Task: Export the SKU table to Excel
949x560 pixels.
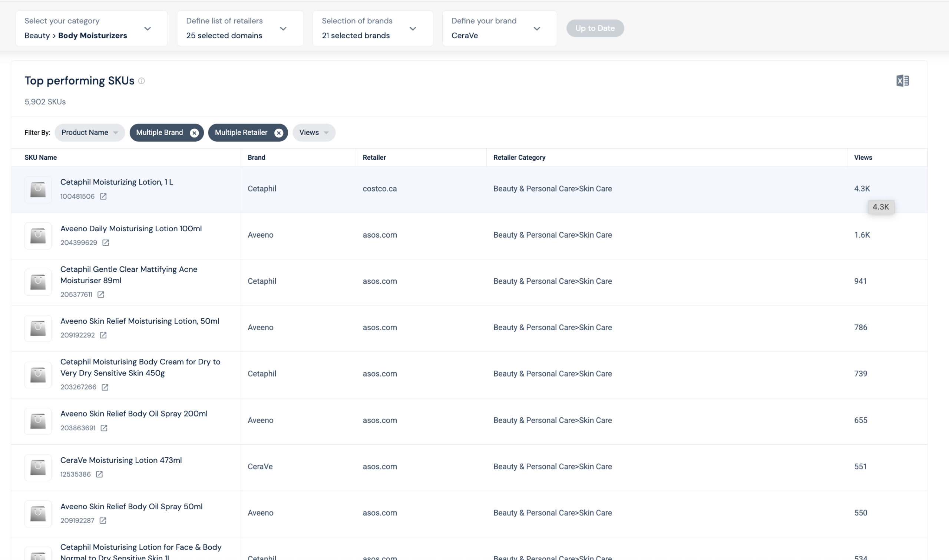Action: [903, 81]
